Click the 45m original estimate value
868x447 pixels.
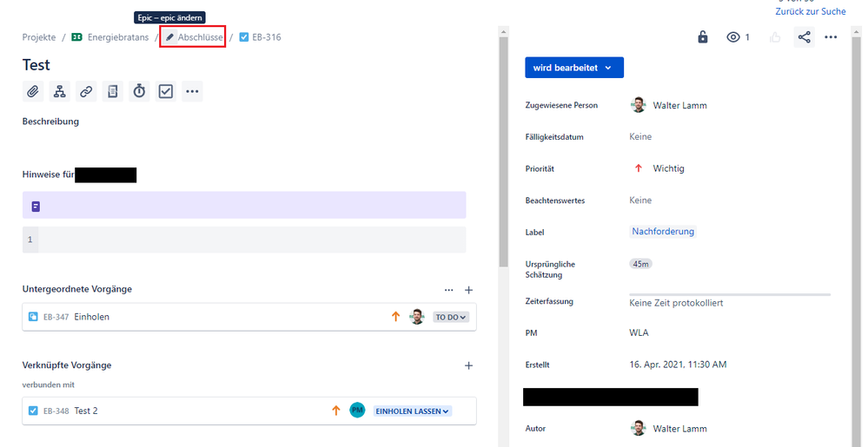[x=640, y=264]
